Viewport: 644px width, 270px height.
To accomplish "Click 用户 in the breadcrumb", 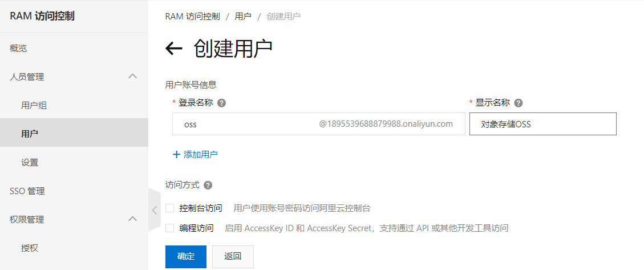I will point(243,17).
